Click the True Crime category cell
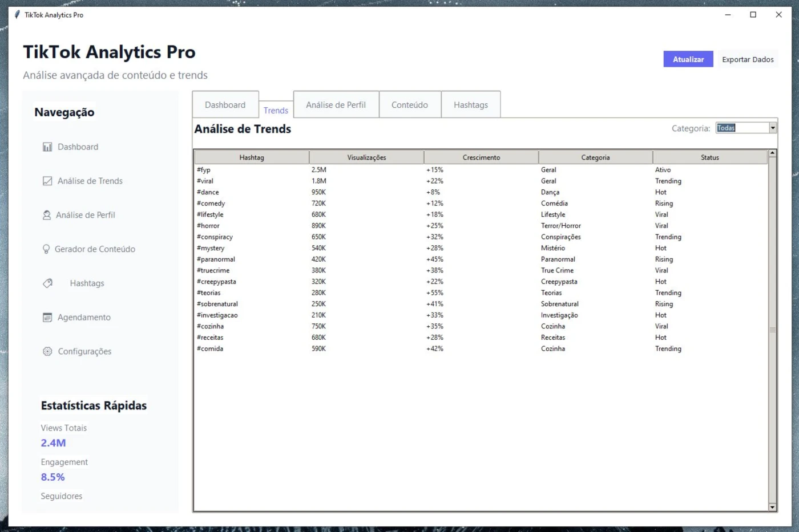The image size is (799, 532). point(558,270)
